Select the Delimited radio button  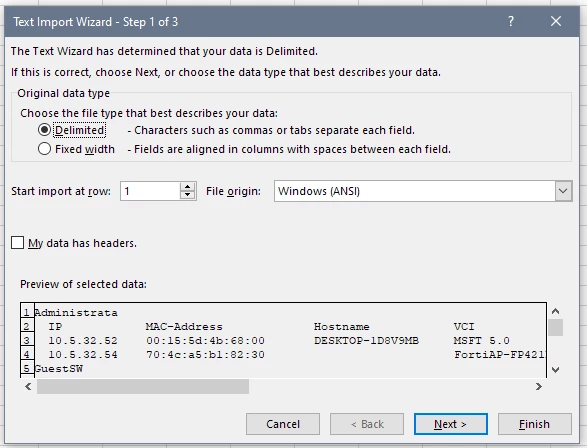coord(44,130)
